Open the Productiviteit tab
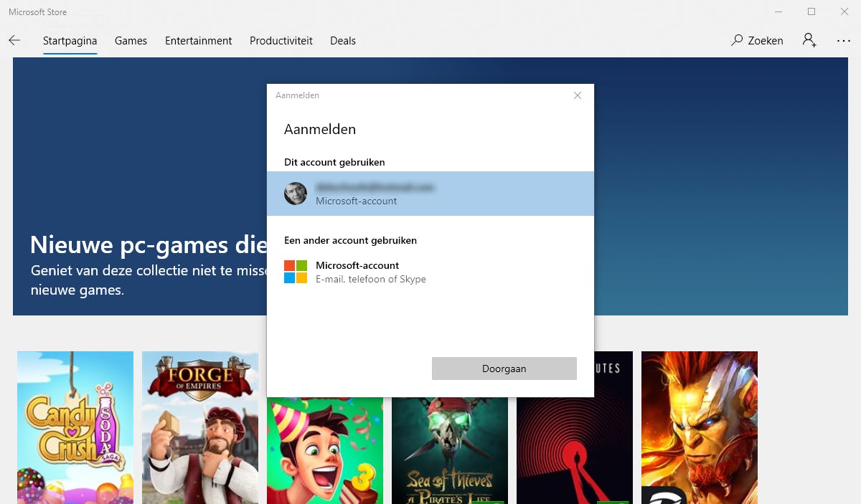The height and width of the screenshot is (504, 861). click(x=281, y=41)
